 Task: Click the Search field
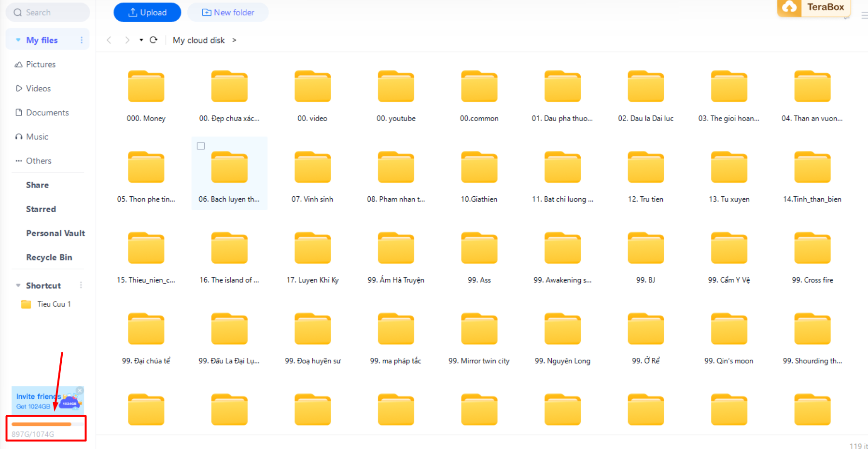pyautogui.click(x=47, y=13)
